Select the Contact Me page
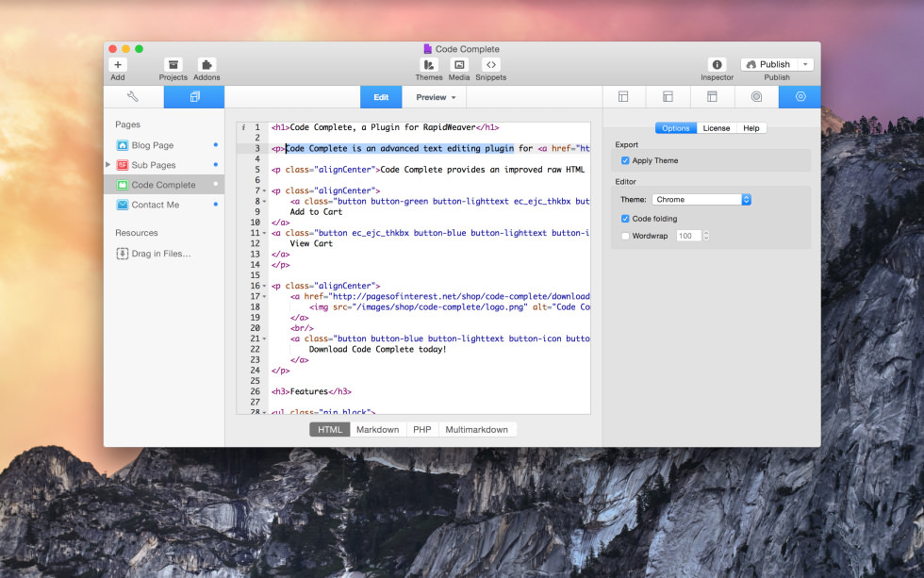The image size is (924, 578). pyautogui.click(x=164, y=205)
